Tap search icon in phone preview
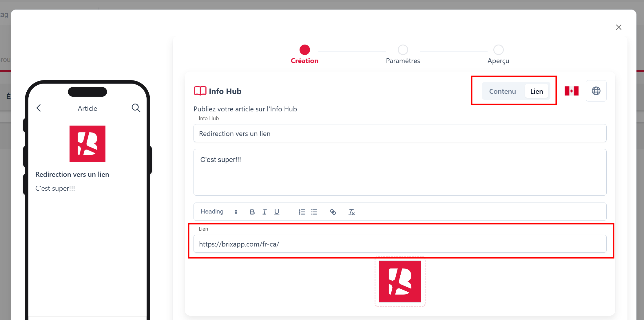Image resolution: width=644 pixels, height=320 pixels. pyautogui.click(x=136, y=108)
